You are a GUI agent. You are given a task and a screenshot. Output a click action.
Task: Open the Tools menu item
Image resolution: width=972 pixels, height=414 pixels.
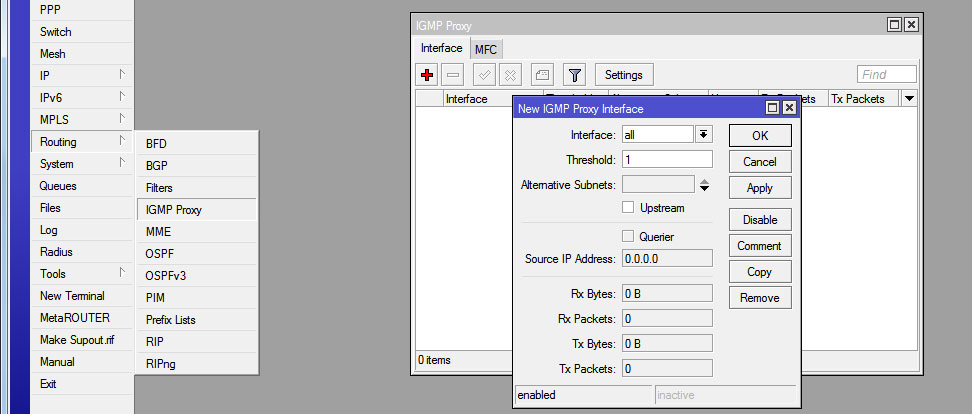point(53,274)
